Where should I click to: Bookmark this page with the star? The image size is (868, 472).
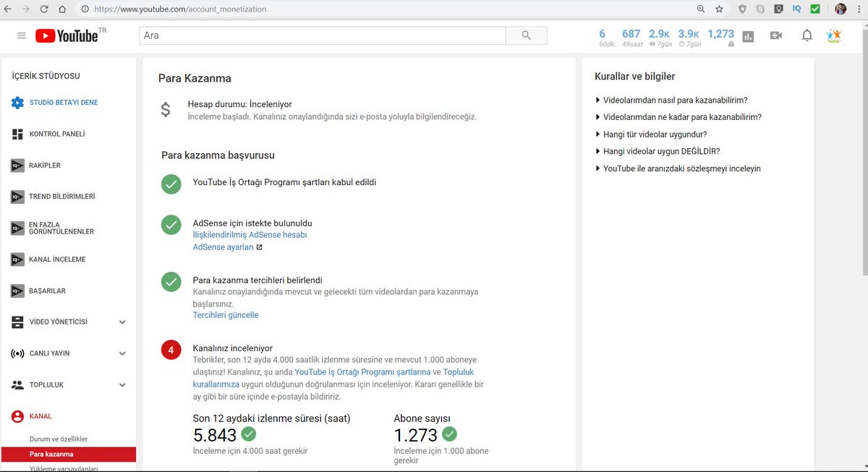pos(719,9)
